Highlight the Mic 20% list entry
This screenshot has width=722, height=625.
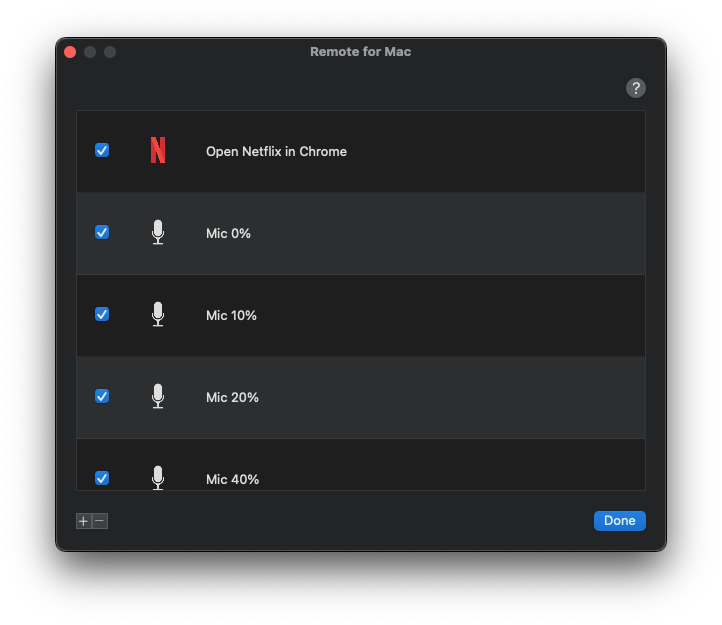point(232,398)
